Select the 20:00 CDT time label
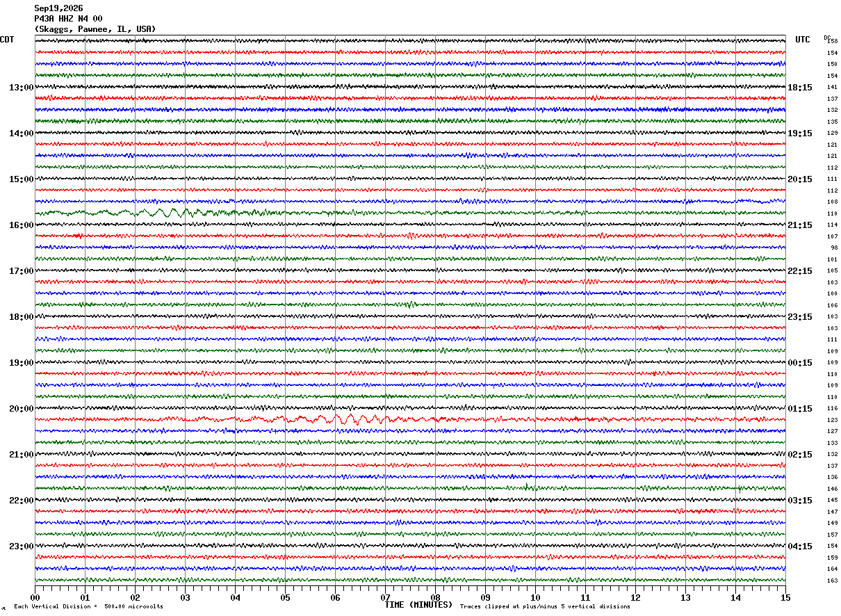 pos(21,409)
